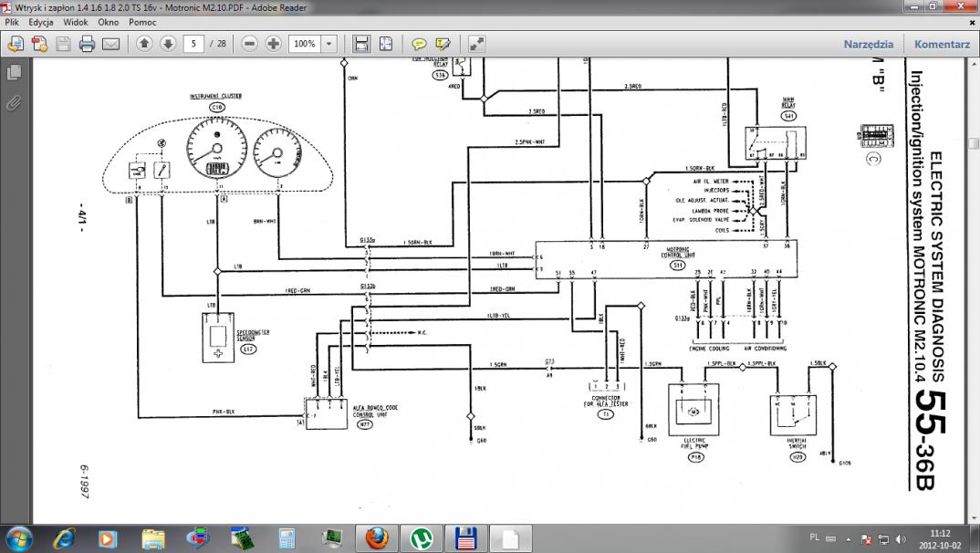Screen dimensions: 980x553
Task: Toggle fit-width scrolling mode
Action: [361, 44]
